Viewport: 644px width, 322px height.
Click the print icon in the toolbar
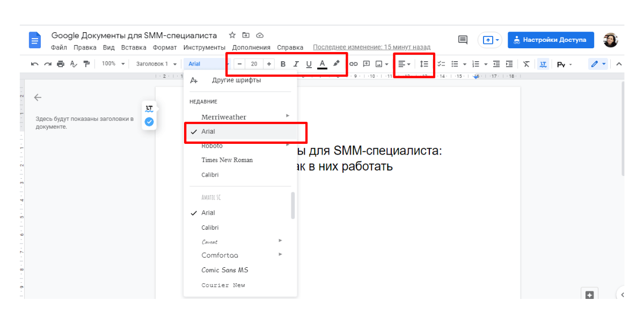(x=61, y=64)
